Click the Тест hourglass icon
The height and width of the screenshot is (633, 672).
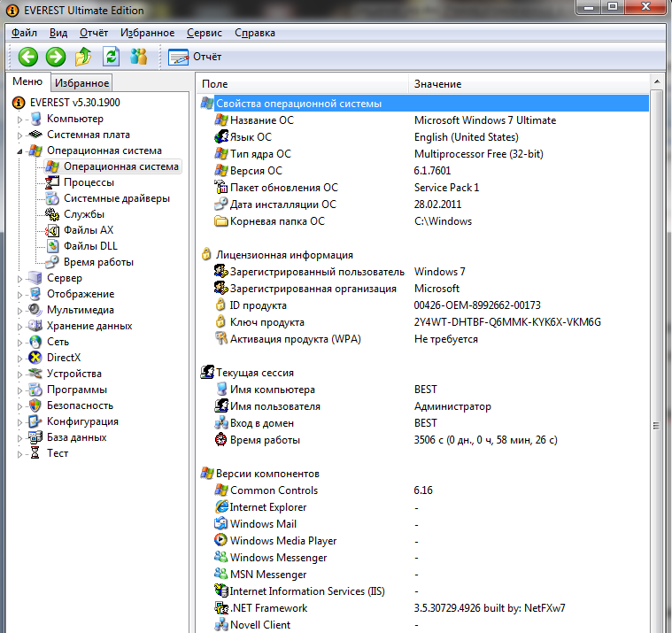pos(35,453)
